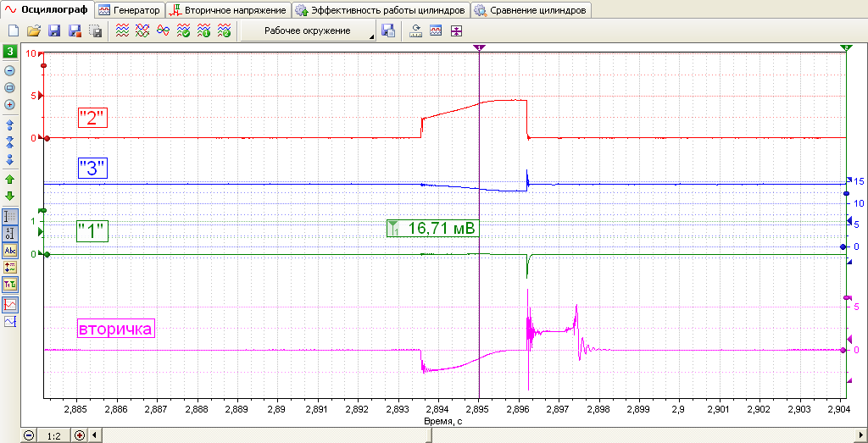Click blue stretch downward arrow icon
Screen dimensions: 868x443
10,160
